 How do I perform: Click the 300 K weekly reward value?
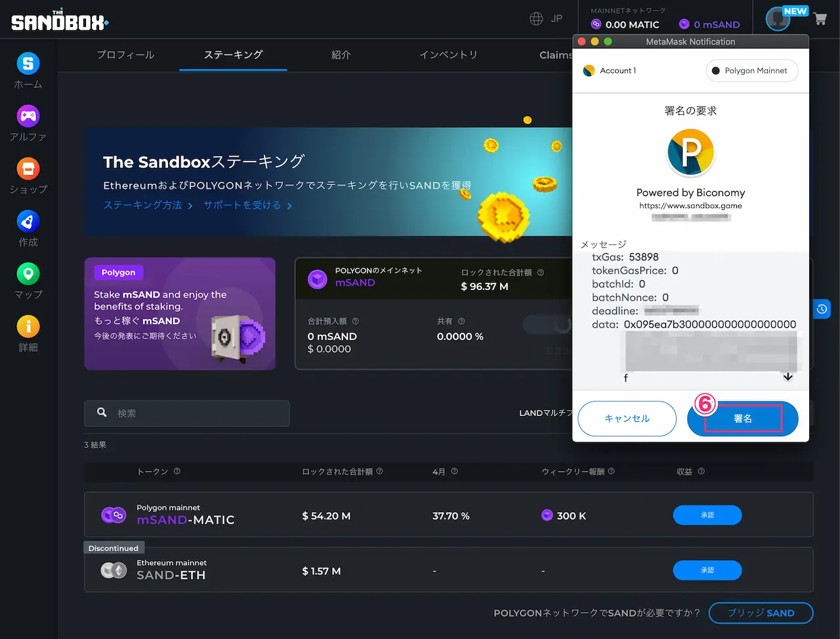[571, 516]
